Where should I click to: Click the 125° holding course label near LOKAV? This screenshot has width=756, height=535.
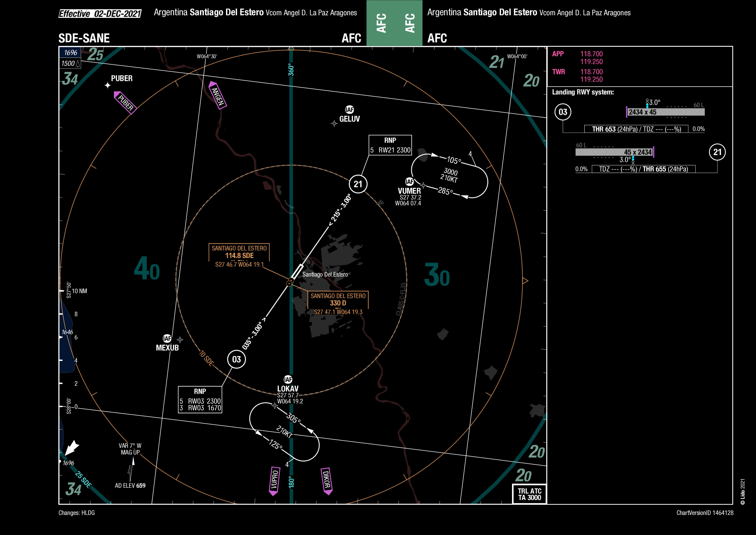(x=275, y=445)
